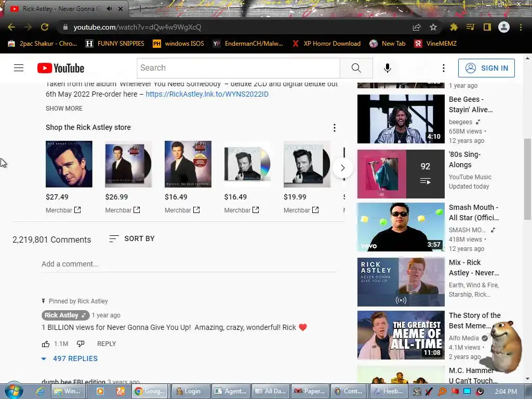Viewport: 532px width, 399px height.
Task: Open the VineMEMZ bookmark
Action: pos(436,44)
